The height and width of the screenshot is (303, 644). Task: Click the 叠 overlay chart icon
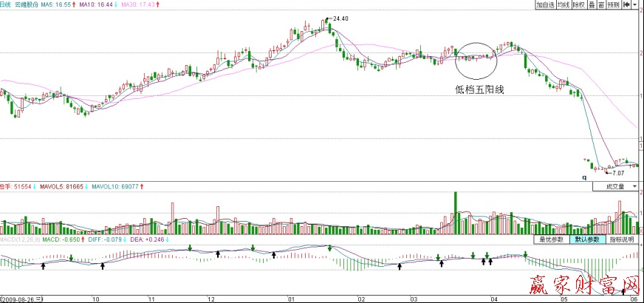point(592,4)
